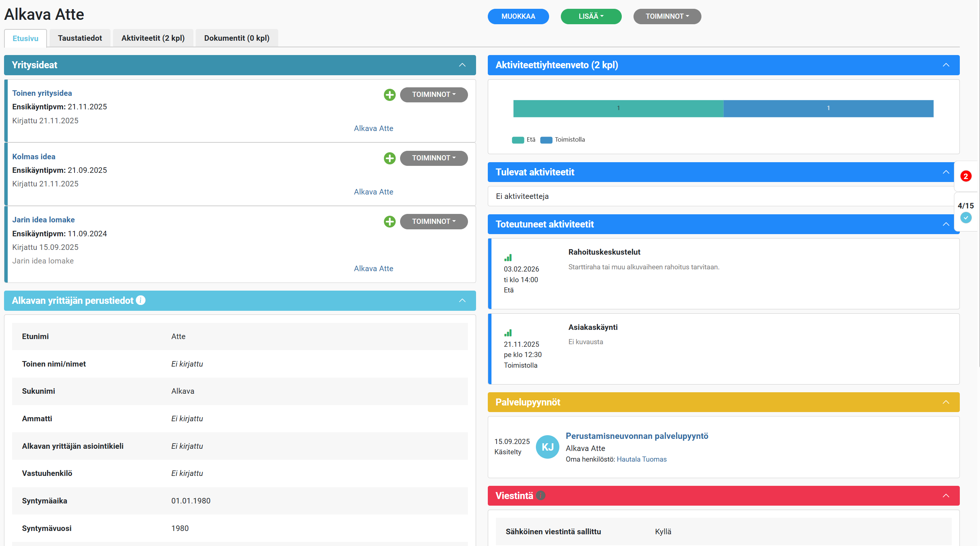
Task: Click green plus icon for Toinen yritysidea
Action: [389, 95]
